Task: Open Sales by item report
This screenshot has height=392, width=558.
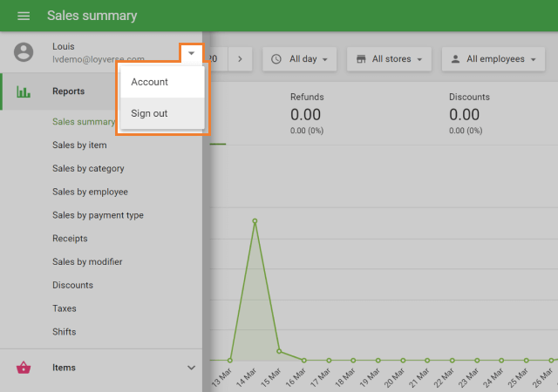Action: 79,145
